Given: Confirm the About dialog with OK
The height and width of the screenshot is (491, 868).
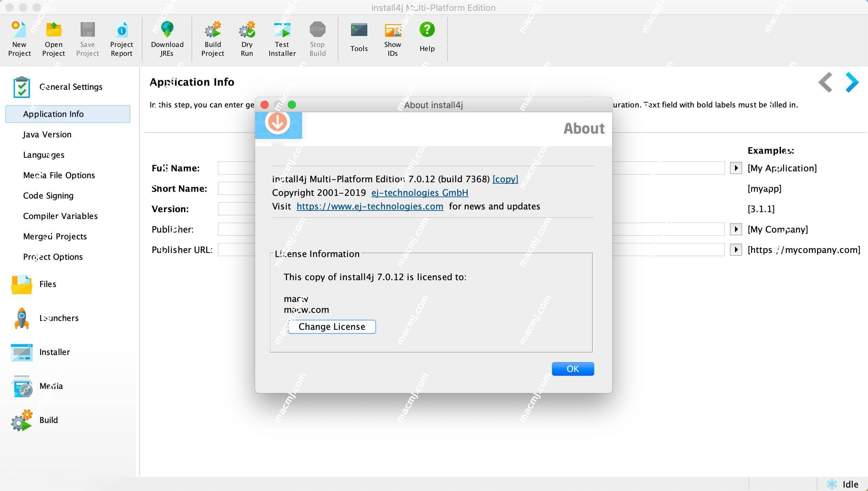Looking at the screenshot, I should click(573, 369).
